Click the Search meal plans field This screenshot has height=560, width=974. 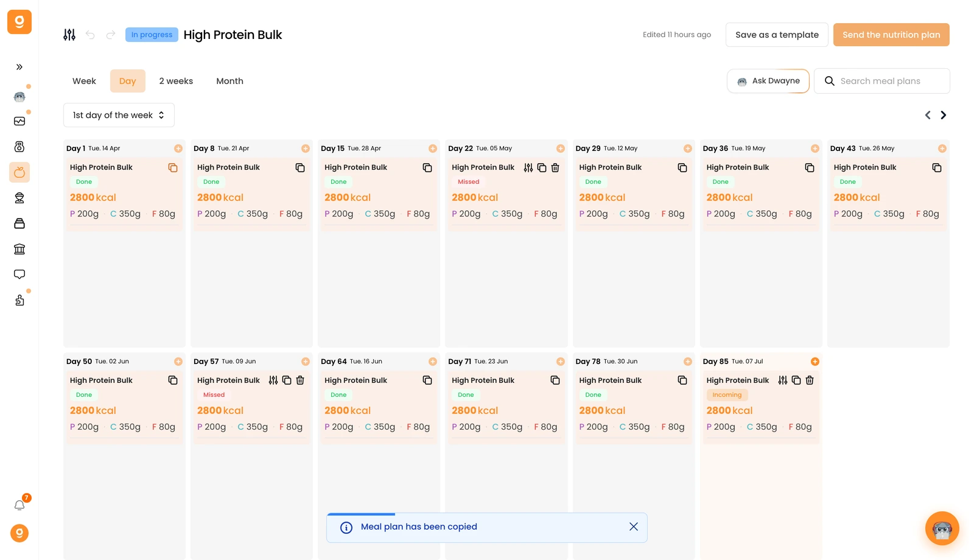pyautogui.click(x=882, y=81)
